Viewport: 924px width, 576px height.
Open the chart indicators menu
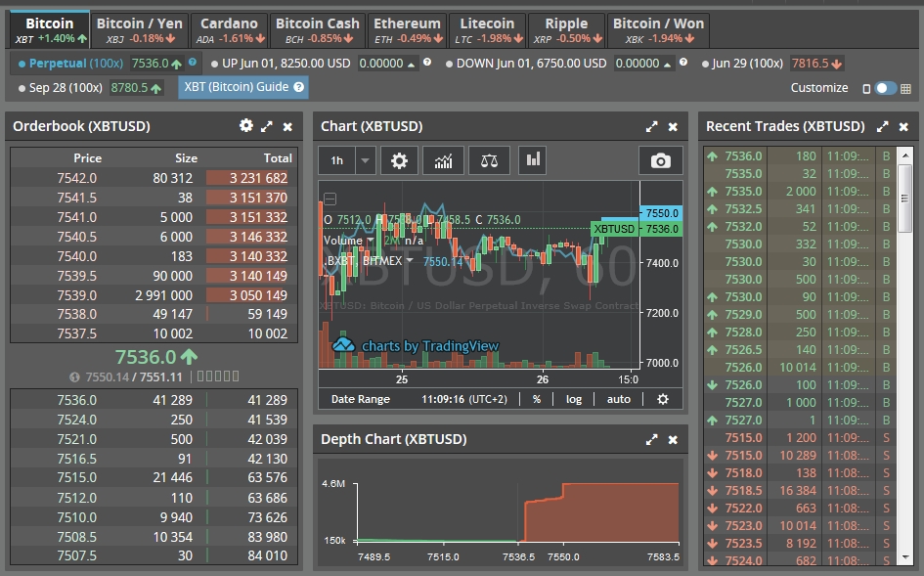click(x=443, y=160)
